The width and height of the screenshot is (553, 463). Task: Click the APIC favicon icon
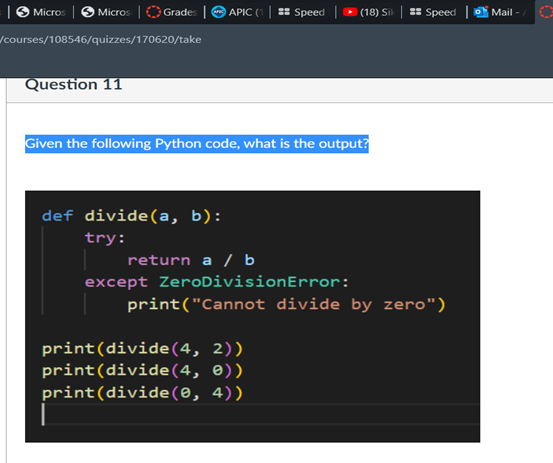point(218,12)
